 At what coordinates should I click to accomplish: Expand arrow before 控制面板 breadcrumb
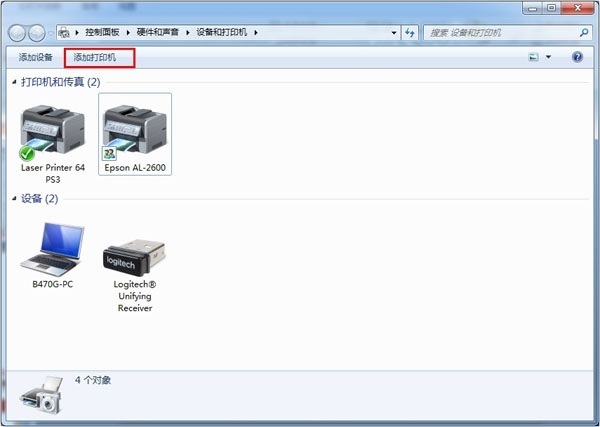(x=77, y=33)
